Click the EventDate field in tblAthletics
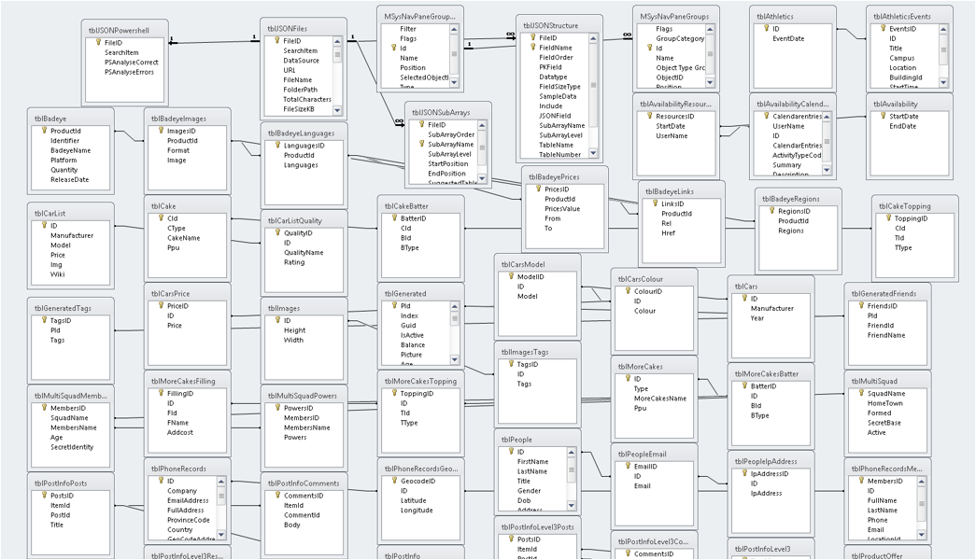This screenshot has height=560, width=976. pos(788,38)
